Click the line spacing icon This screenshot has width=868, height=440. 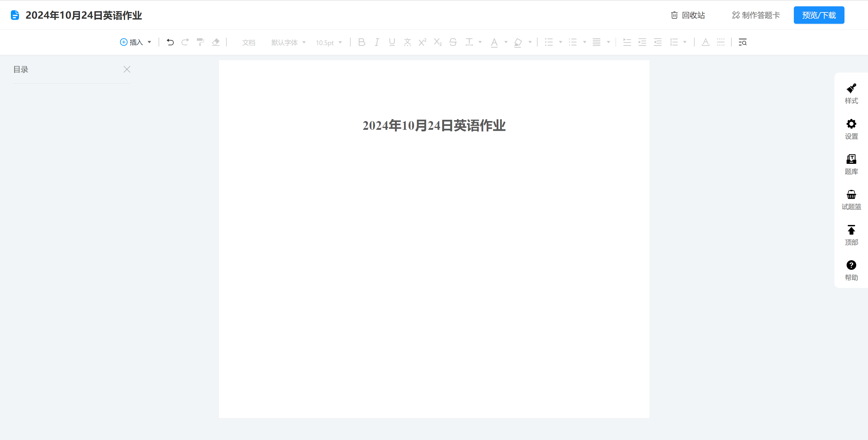(x=674, y=42)
